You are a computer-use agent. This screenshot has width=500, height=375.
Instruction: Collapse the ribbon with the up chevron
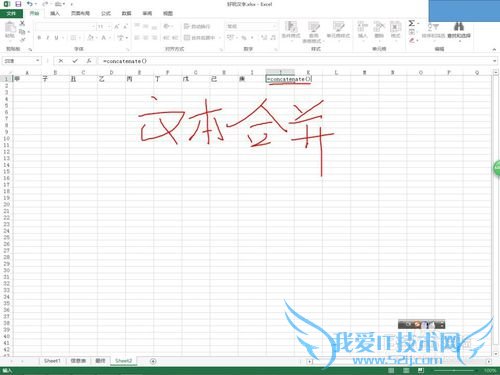tap(494, 49)
